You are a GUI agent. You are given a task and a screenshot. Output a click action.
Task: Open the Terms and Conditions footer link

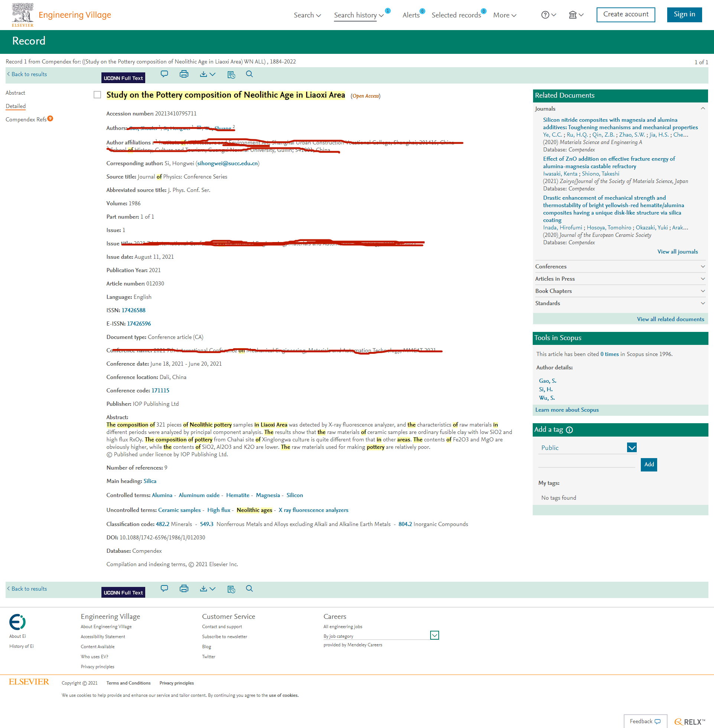(x=128, y=683)
